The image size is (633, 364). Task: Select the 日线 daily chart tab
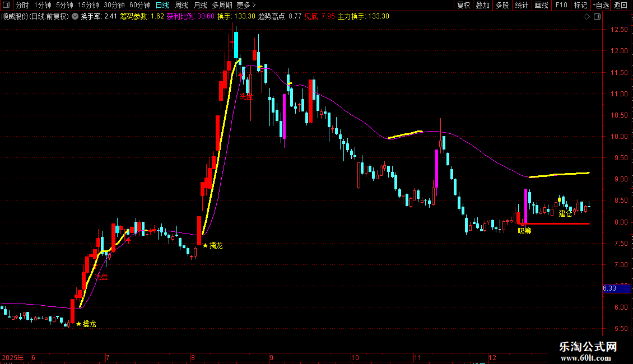[162, 5]
